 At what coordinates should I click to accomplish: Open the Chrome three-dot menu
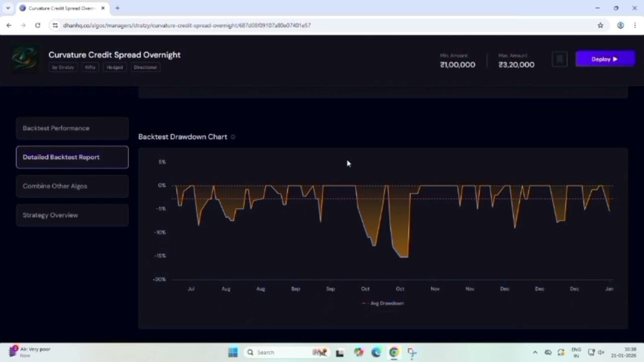tap(634, 25)
